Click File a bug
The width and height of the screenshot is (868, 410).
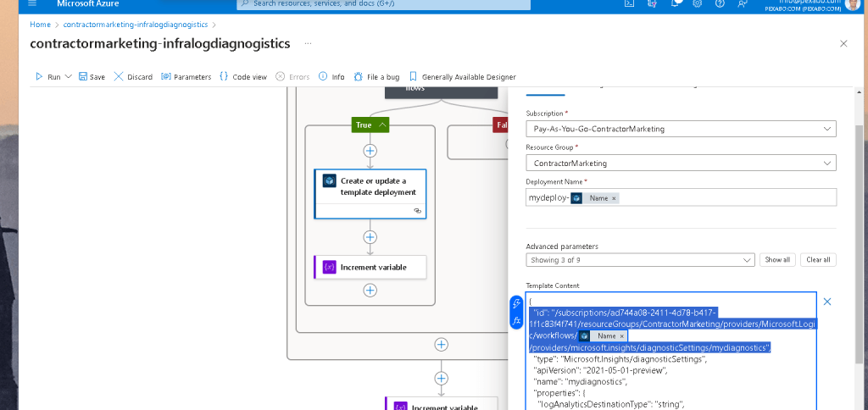376,77
